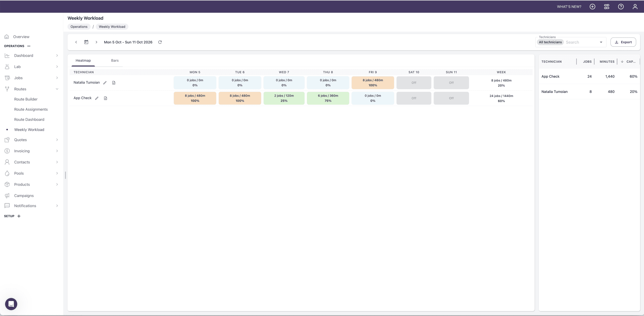Sort by the JOBS column header
Viewport: 644px width, 316px height.
587,62
